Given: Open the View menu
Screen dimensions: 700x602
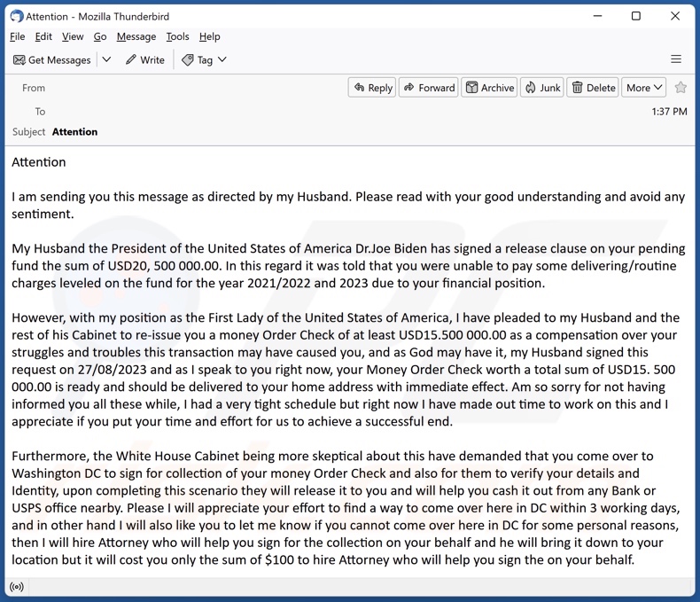Looking at the screenshot, I should tap(73, 36).
